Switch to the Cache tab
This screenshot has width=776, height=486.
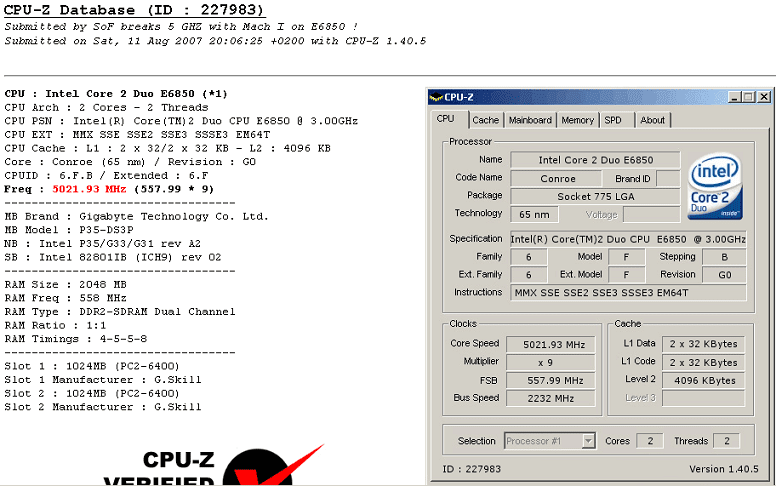(x=485, y=120)
